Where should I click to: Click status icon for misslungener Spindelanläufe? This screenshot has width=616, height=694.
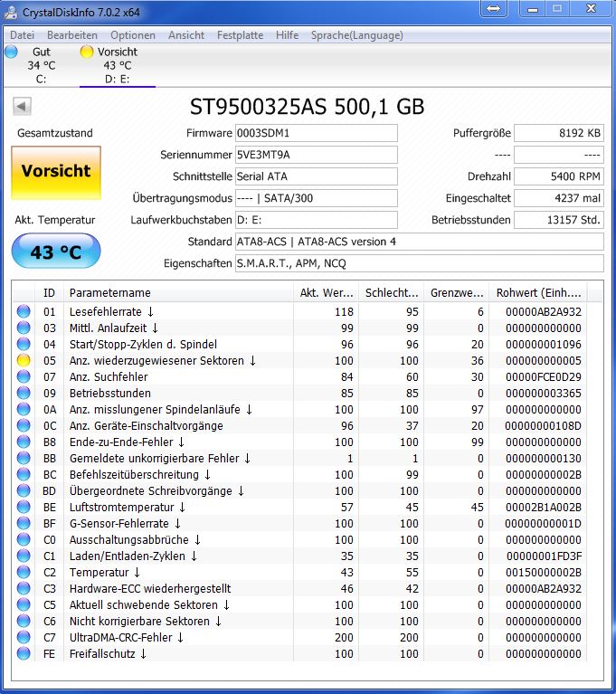tap(24, 409)
